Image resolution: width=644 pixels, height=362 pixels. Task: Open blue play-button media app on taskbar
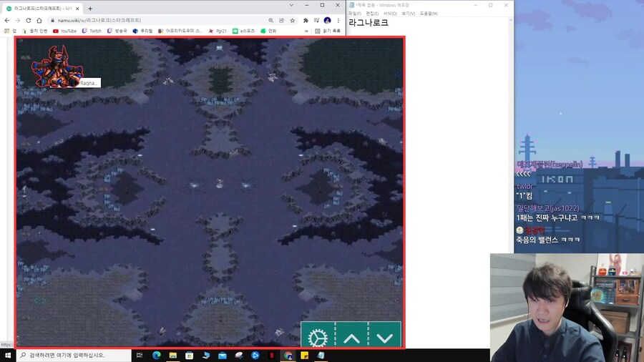[x=255, y=355]
